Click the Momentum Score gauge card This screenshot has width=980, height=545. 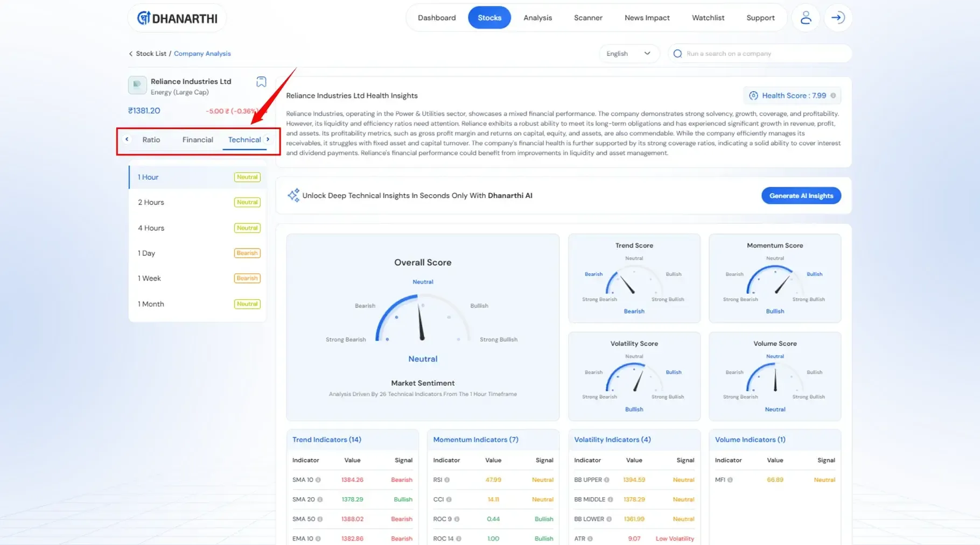pyautogui.click(x=775, y=278)
